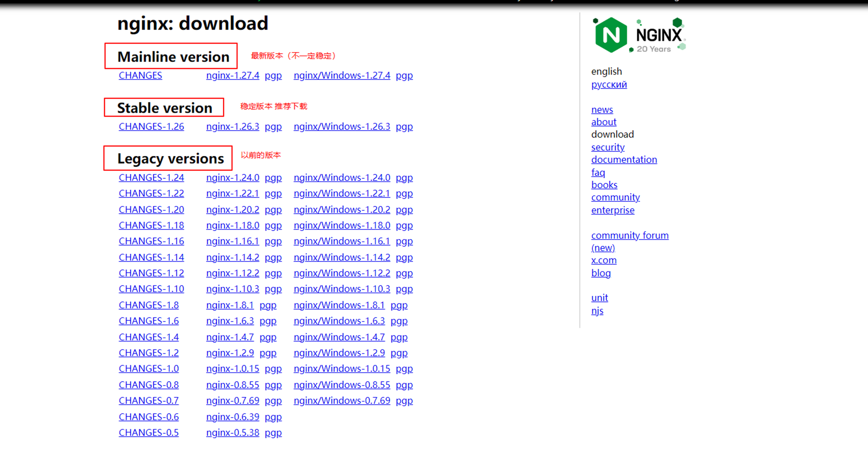Click pgp next to nginx/Windows-0.7.69
Viewport: 868px width, 451px height.
(404, 401)
